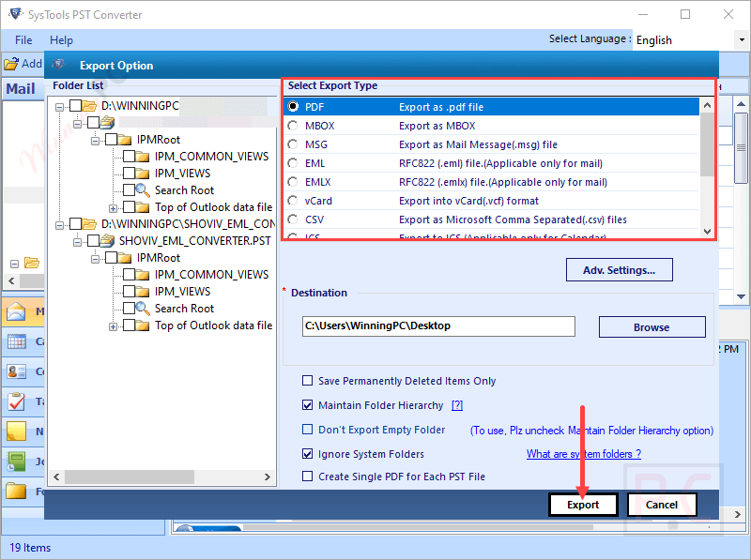Check the second IPM_VIEWS folder checkbox
This screenshot has width=751, height=560.
(x=129, y=292)
